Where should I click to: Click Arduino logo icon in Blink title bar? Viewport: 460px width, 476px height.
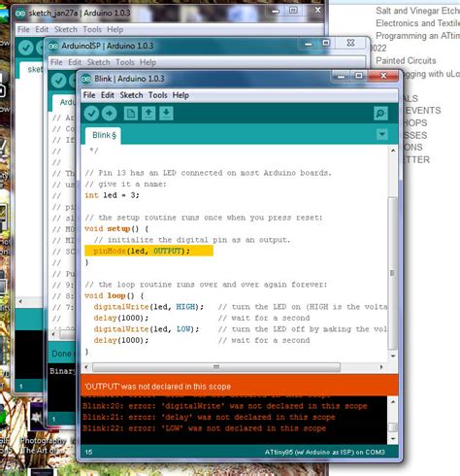point(86,79)
